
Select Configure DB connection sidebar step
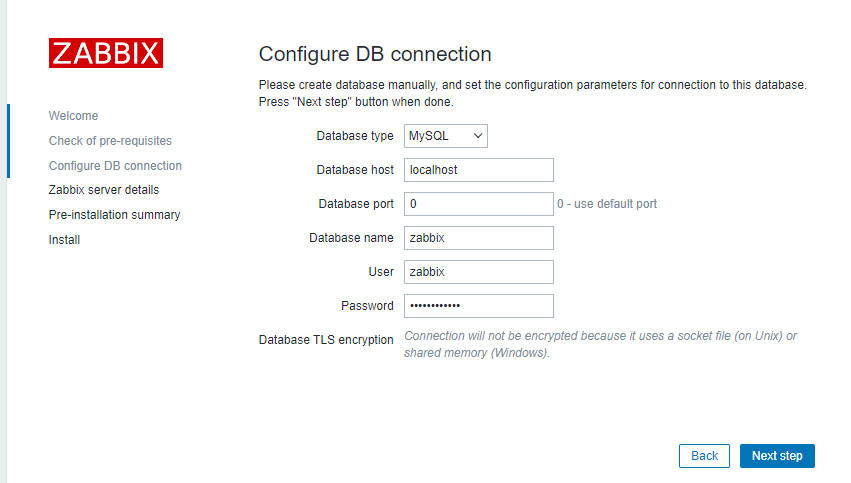pyautogui.click(x=115, y=166)
